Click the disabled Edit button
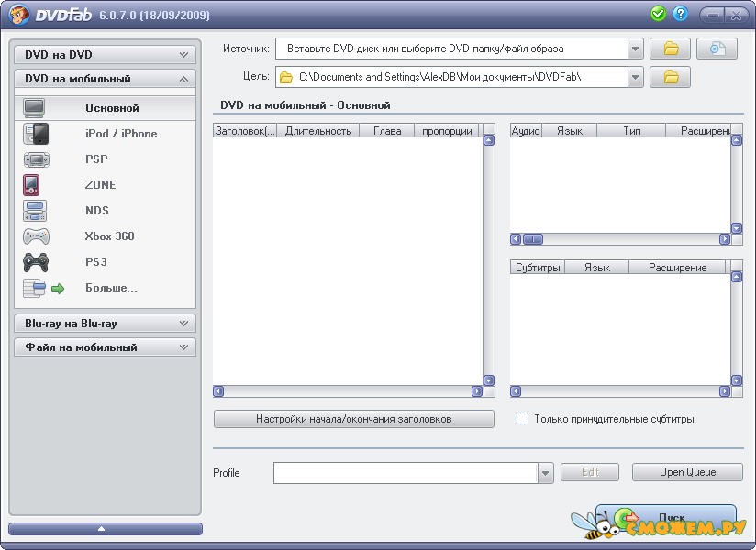 (x=590, y=472)
